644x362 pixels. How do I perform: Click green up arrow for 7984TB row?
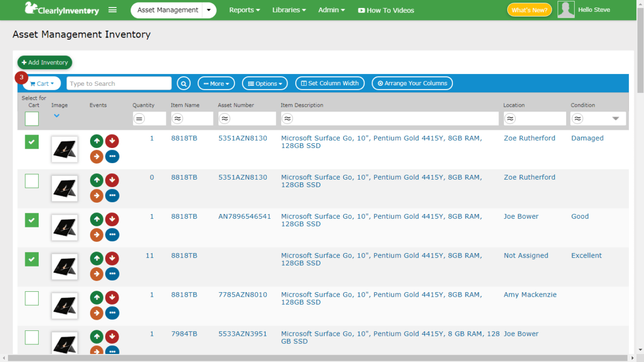point(97,337)
